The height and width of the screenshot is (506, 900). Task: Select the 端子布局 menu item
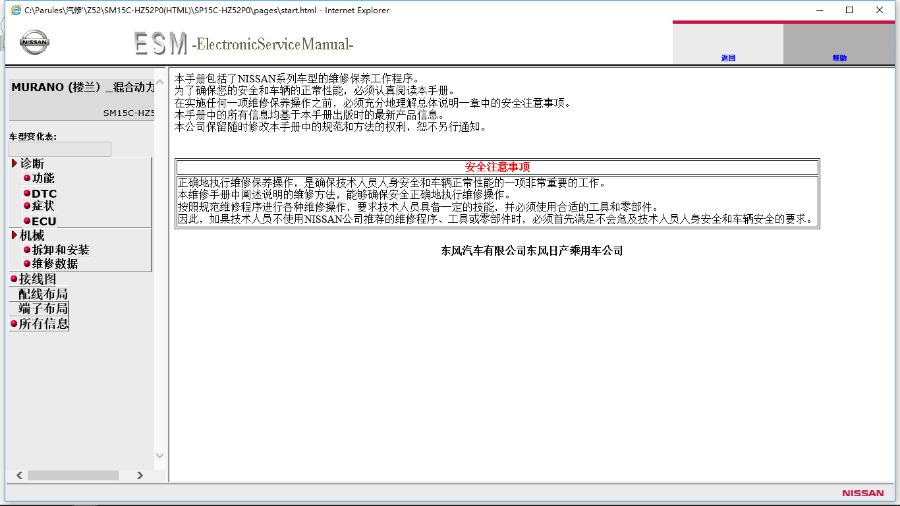coord(43,309)
